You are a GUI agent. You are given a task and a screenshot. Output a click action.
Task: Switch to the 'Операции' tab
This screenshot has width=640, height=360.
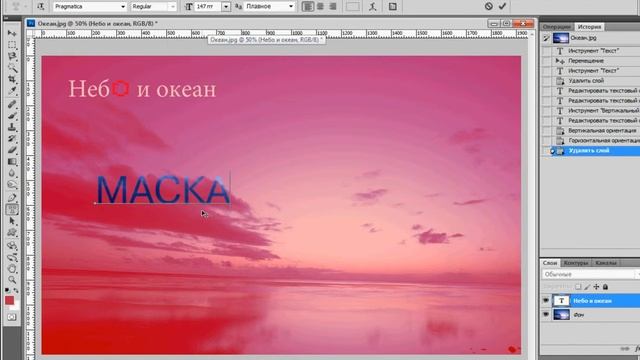click(x=557, y=27)
